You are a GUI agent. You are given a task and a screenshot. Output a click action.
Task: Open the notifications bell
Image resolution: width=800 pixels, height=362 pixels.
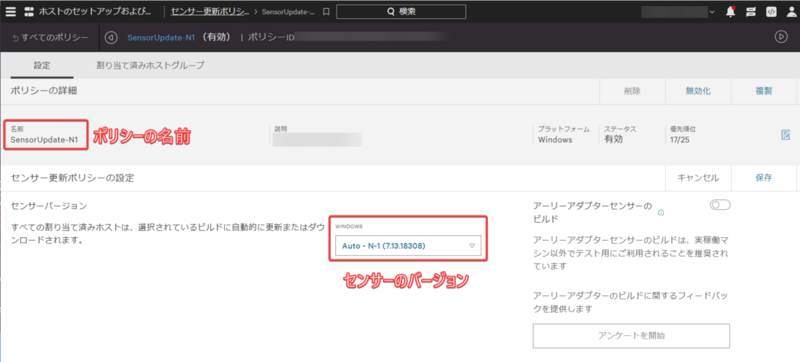[730, 12]
